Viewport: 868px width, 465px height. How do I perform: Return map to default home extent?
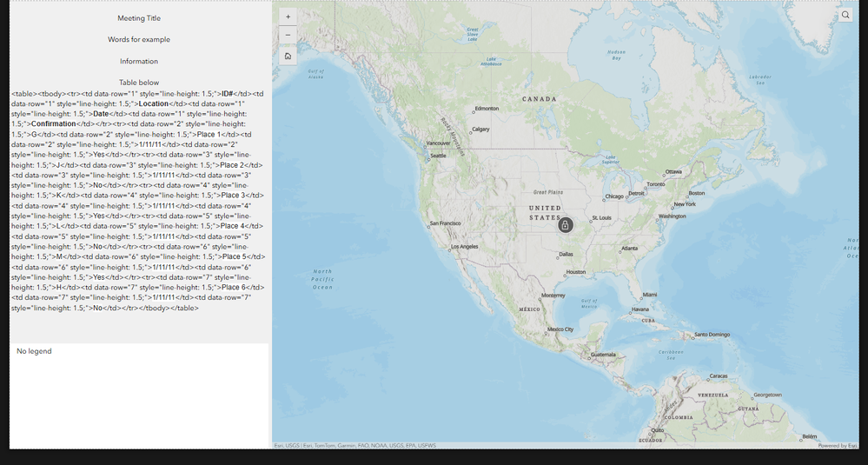288,56
